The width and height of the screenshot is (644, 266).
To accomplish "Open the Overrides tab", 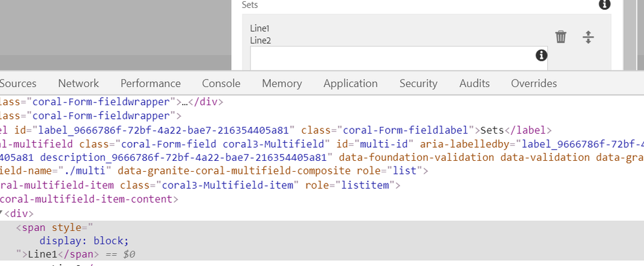I will click(x=534, y=83).
